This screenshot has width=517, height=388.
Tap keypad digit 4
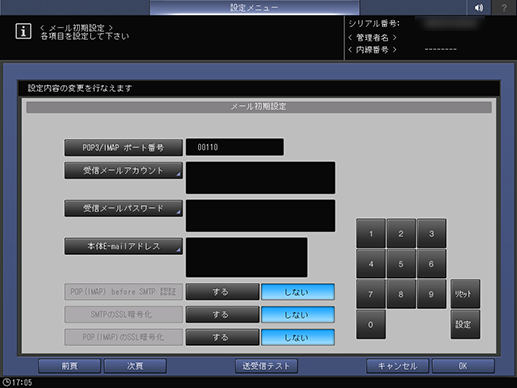371,264
